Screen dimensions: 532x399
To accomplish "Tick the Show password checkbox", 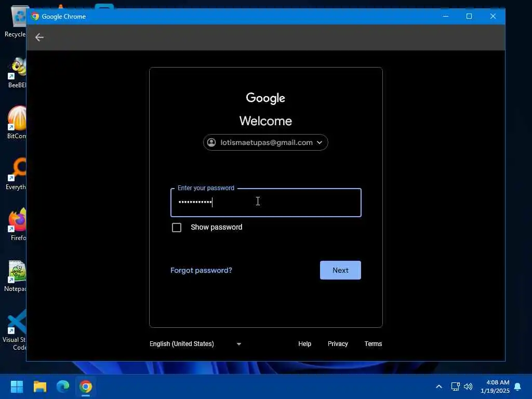I will (x=177, y=228).
